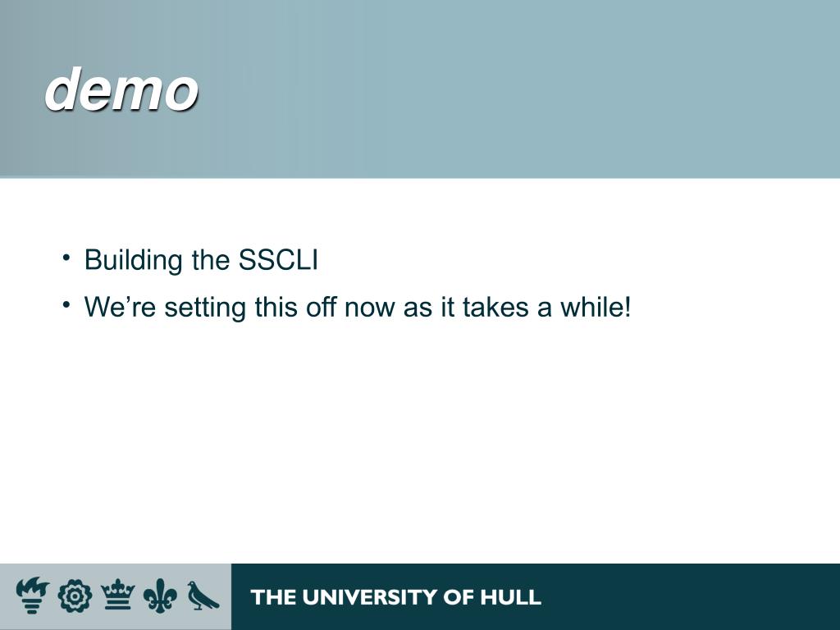Click the crown emblem icon
The image size is (840, 630).
[118, 594]
